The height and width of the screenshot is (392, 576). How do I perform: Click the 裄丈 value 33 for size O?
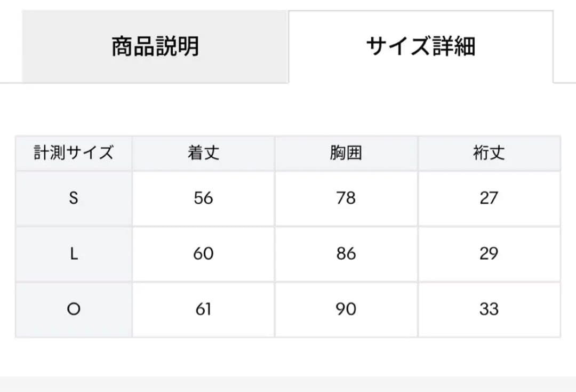490,309
